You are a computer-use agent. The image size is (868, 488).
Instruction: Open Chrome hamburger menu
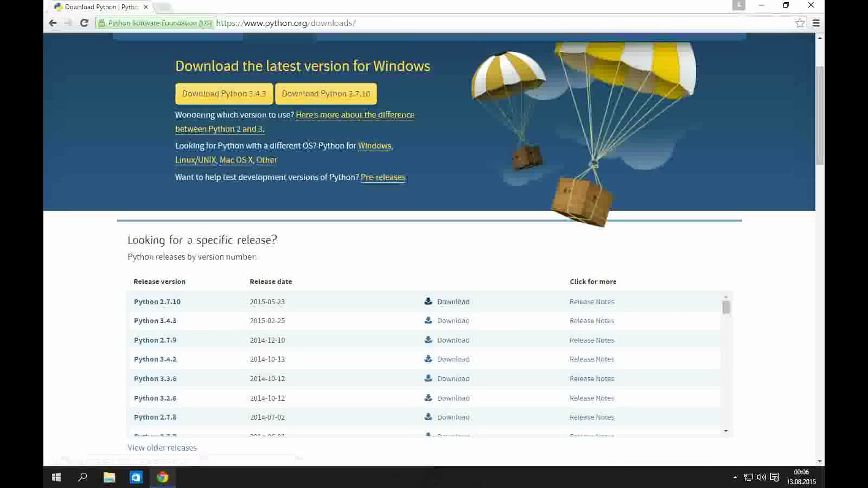point(816,23)
